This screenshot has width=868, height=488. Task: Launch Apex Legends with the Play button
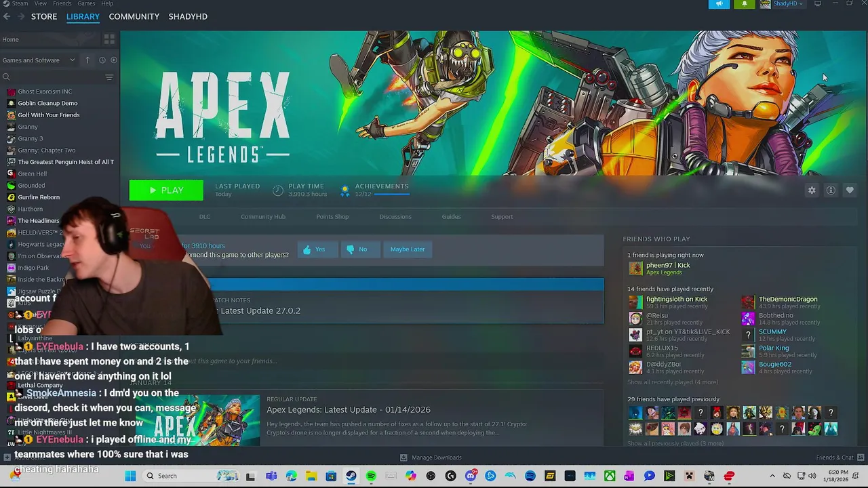click(166, 190)
